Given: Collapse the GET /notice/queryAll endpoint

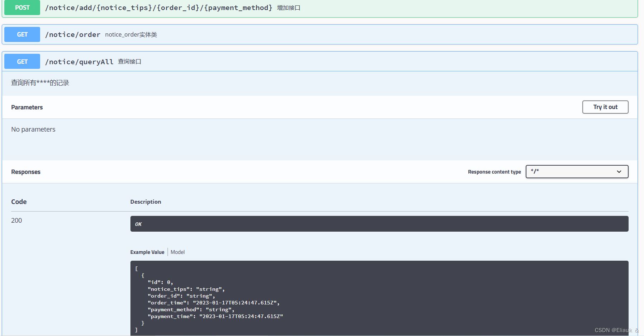Looking at the screenshot, I should pyautogui.click(x=320, y=61).
